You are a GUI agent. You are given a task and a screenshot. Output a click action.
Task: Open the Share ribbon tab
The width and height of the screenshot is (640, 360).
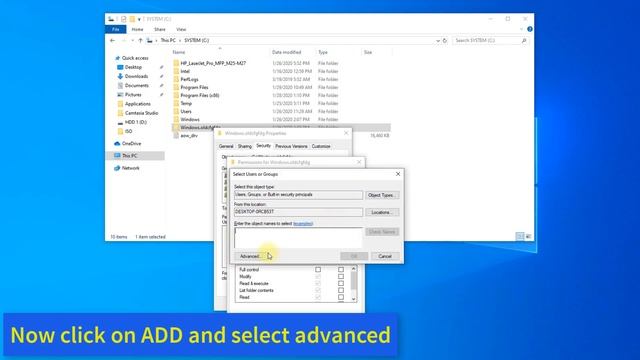click(x=160, y=29)
